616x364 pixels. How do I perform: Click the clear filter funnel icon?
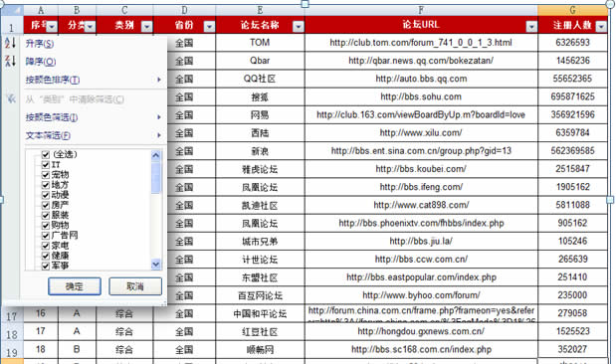11,98
